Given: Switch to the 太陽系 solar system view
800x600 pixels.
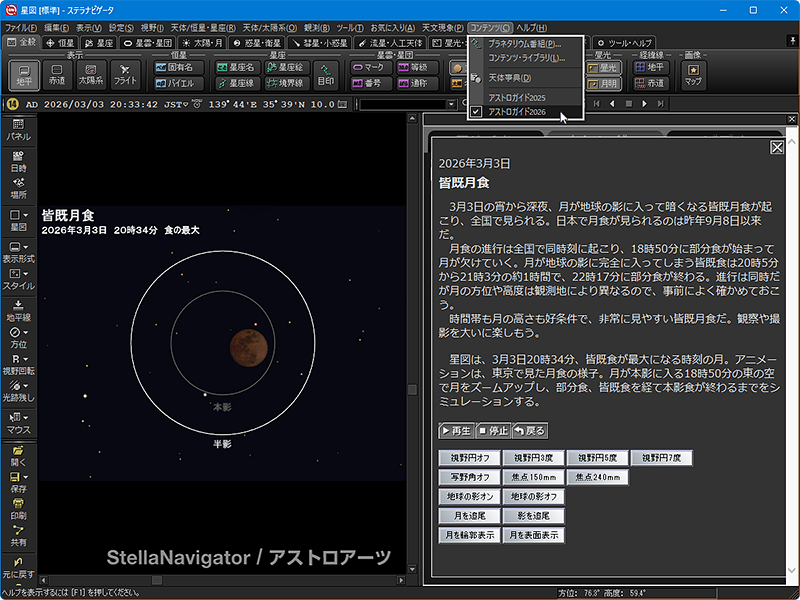Looking at the screenshot, I should pos(92,75).
